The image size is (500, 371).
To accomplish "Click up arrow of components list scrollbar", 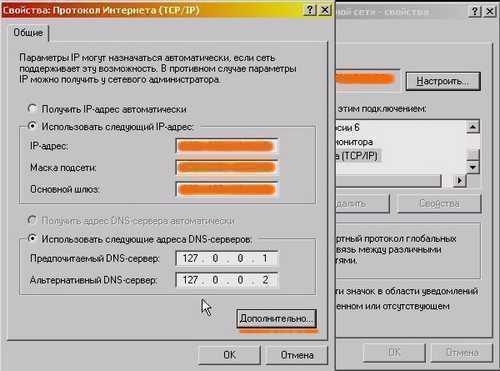I will (473, 127).
